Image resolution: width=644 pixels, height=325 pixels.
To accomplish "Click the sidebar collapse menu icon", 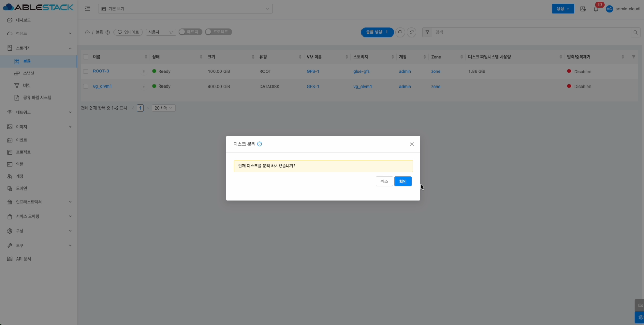I will click(x=88, y=9).
